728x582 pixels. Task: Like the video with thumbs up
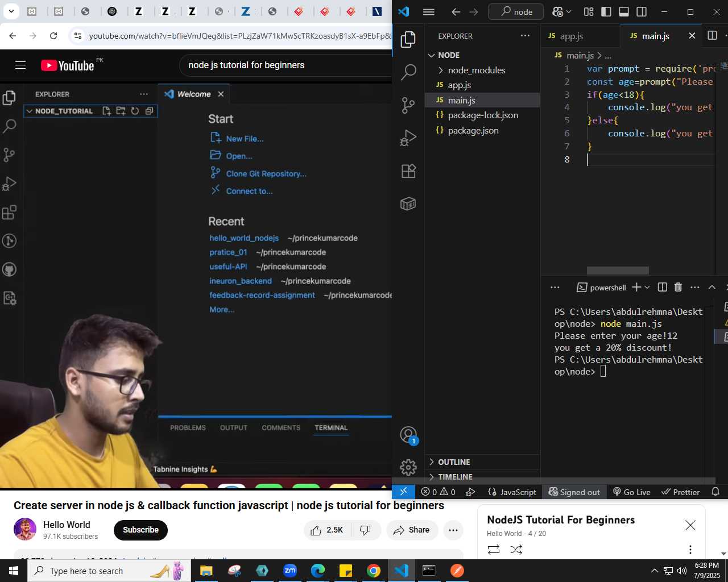(328, 530)
